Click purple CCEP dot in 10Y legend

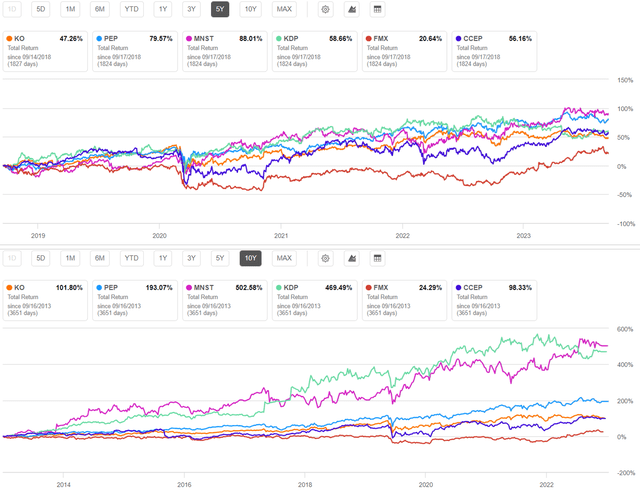[458, 287]
